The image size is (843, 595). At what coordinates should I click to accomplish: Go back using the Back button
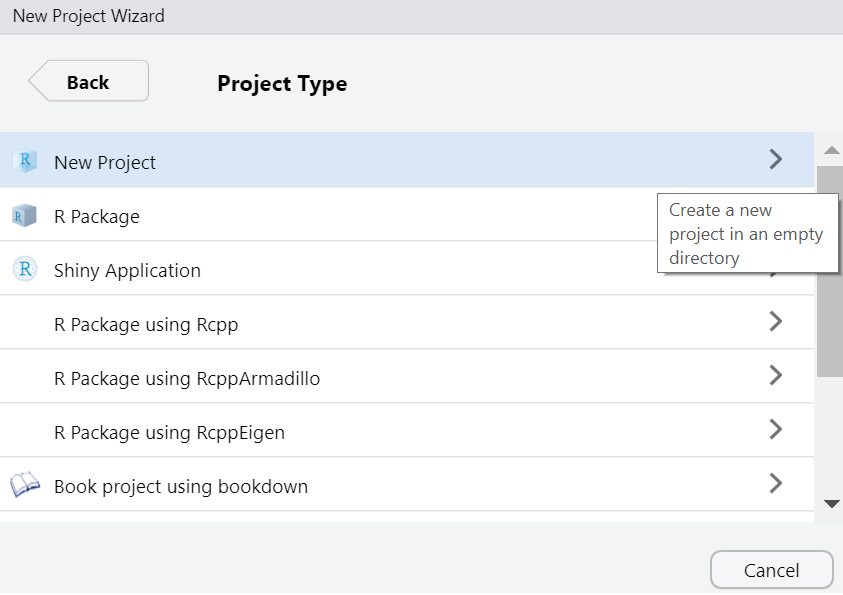tap(89, 81)
